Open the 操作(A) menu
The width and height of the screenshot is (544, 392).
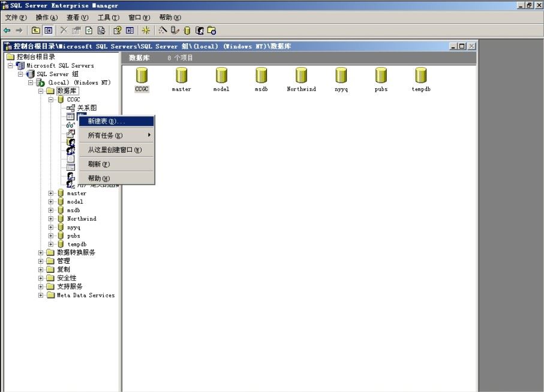47,17
